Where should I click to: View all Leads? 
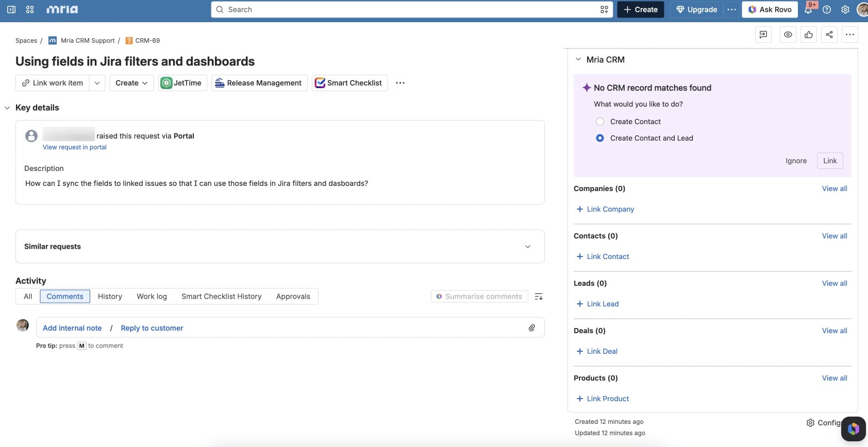coord(834,283)
